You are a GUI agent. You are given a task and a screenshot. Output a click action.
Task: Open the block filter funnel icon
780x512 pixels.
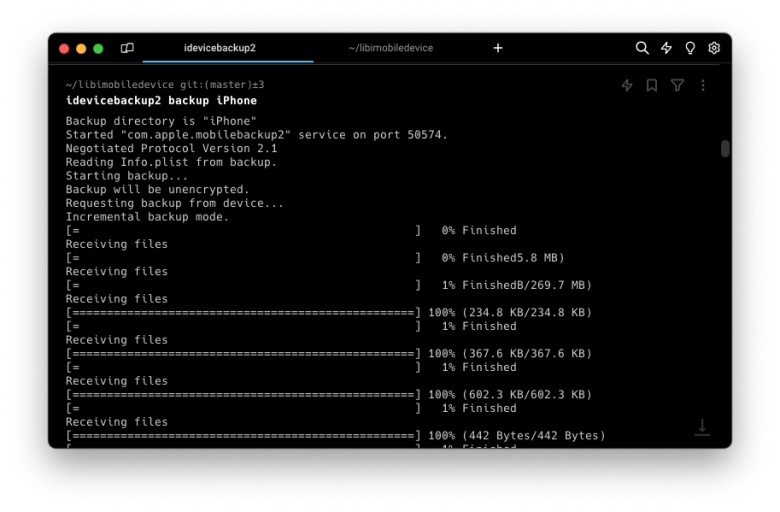click(x=677, y=85)
